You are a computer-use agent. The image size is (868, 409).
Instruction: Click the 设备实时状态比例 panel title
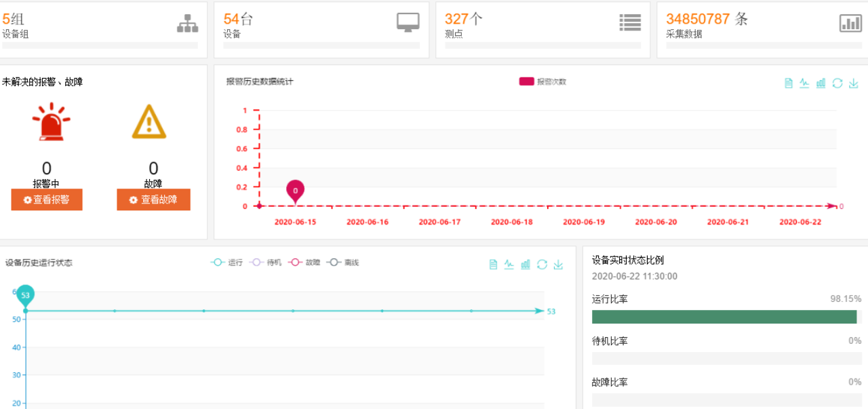coord(628,260)
